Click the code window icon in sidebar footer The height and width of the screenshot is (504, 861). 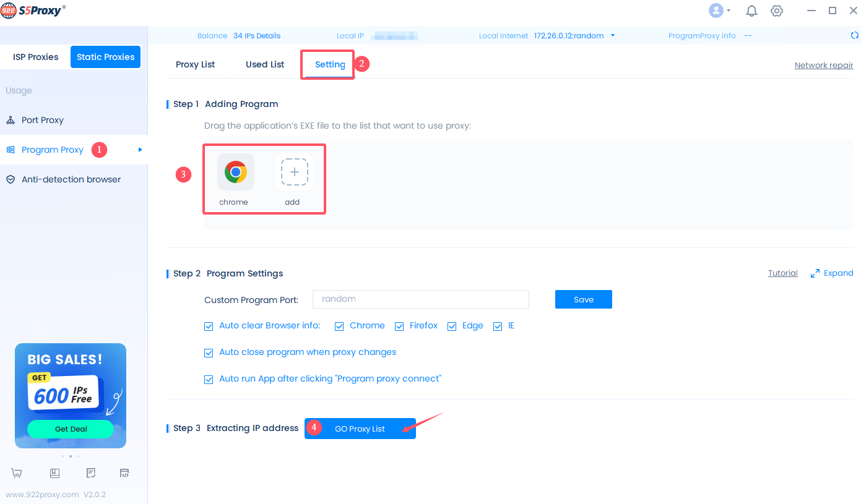tap(124, 473)
